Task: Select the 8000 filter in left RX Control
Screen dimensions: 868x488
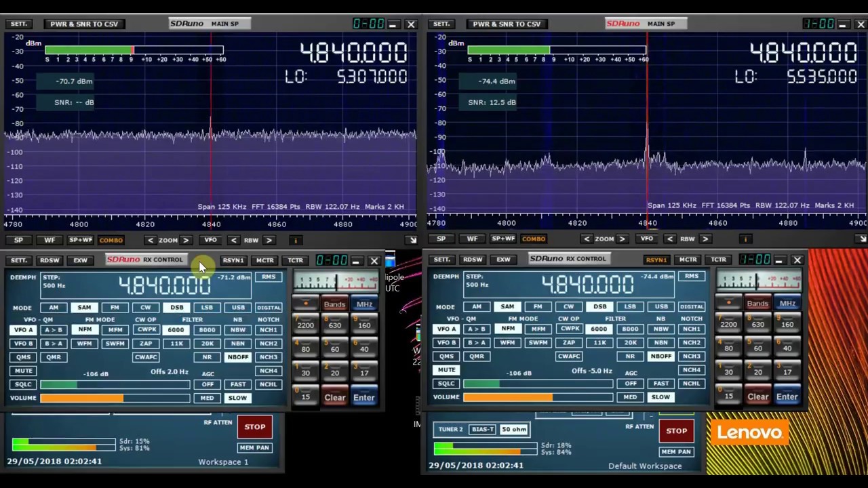Action: (207, 330)
